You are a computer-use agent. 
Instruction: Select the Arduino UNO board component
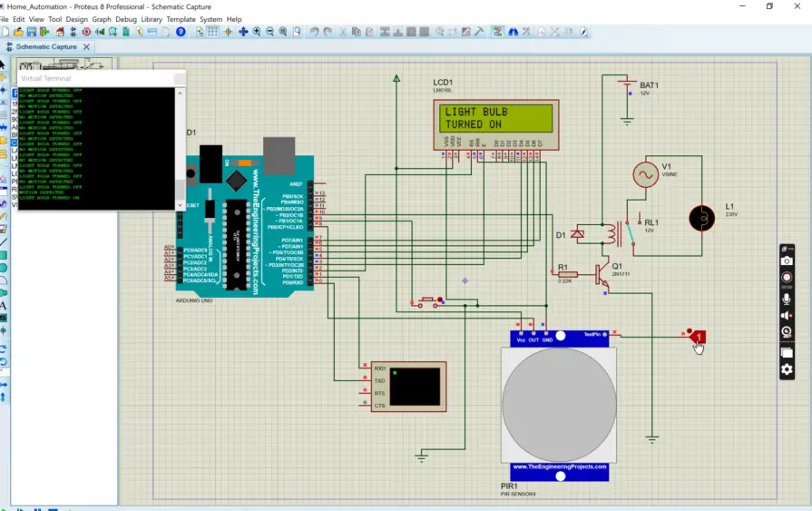coord(244,218)
